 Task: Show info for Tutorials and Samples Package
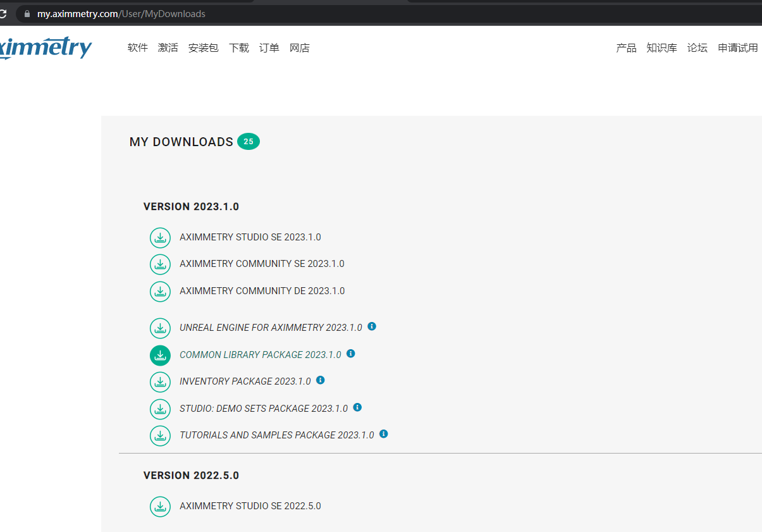384,434
